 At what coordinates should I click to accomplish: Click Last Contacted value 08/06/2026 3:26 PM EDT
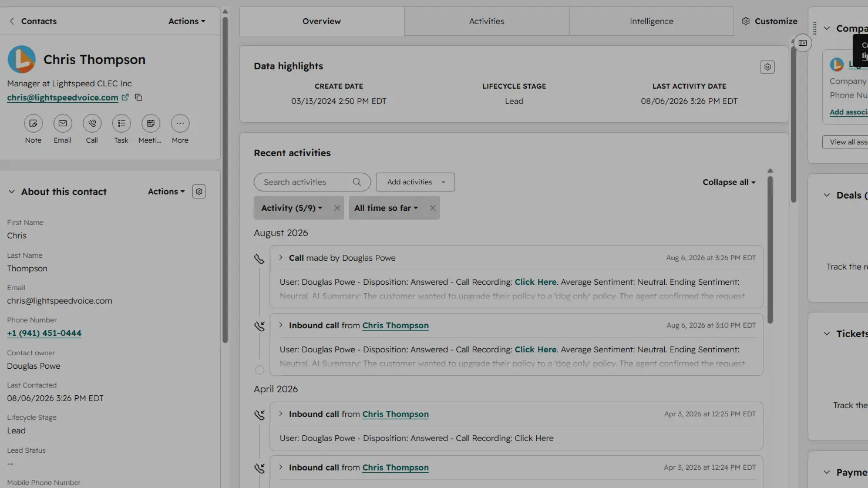pyautogui.click(x=55, y=398)
